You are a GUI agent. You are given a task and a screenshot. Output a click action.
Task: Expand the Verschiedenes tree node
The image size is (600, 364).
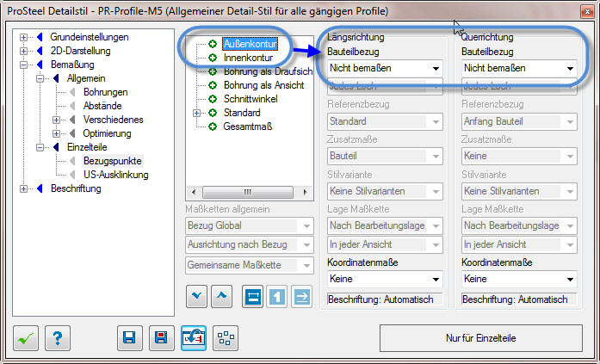tap(56, 120)
